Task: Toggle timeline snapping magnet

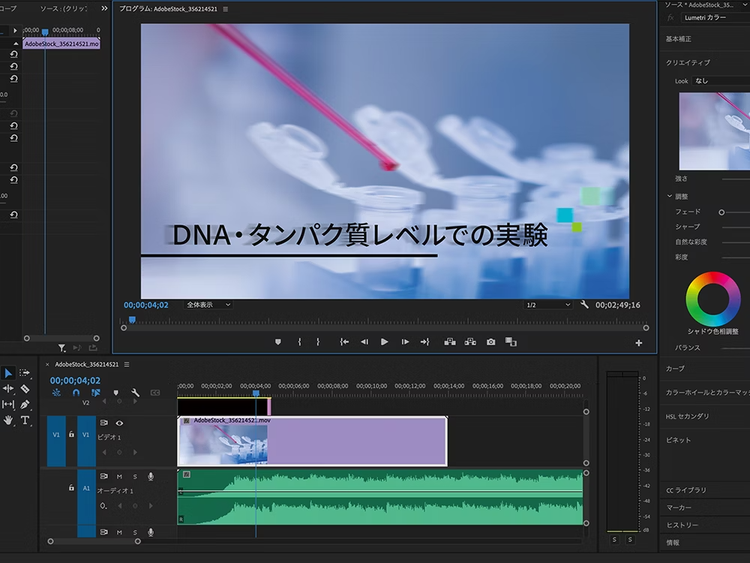Action: pos(76,393)
